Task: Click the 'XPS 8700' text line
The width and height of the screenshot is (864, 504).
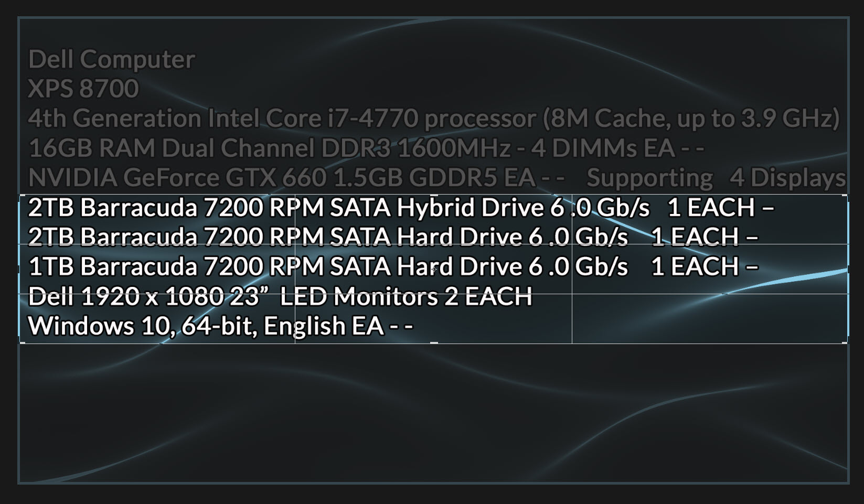Action: pos(83,88)
